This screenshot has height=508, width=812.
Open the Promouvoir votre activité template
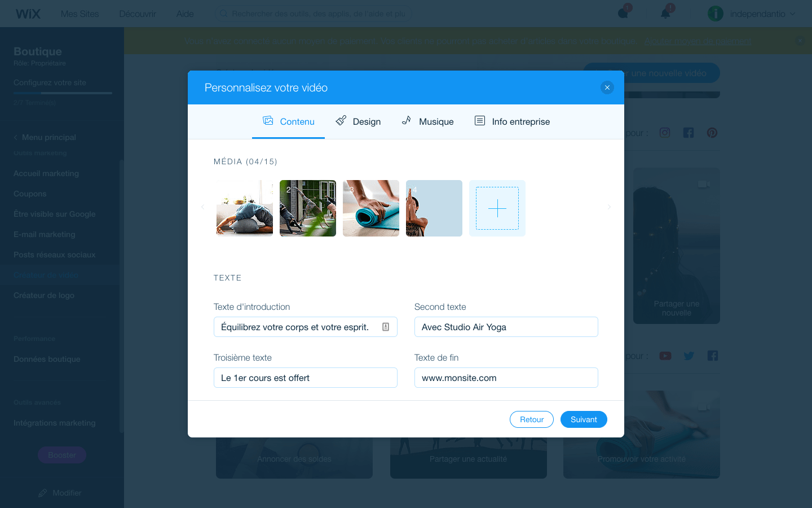[x=642, y=435]
